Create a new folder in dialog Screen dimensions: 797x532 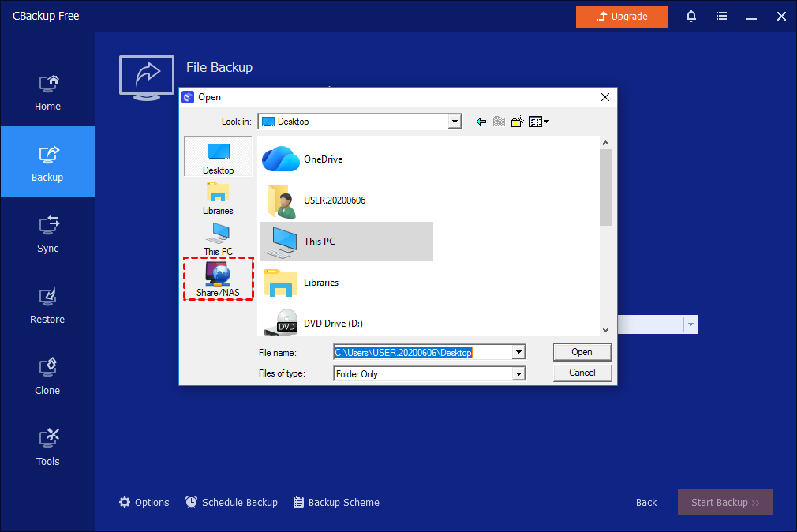point(518,122)
